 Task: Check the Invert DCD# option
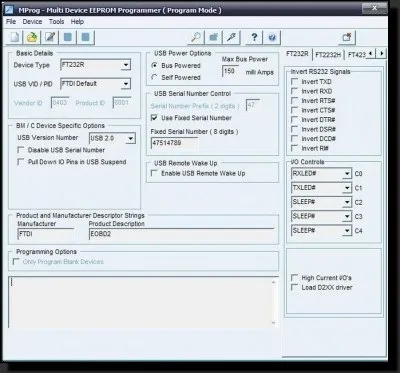click(x=295, y=138)
